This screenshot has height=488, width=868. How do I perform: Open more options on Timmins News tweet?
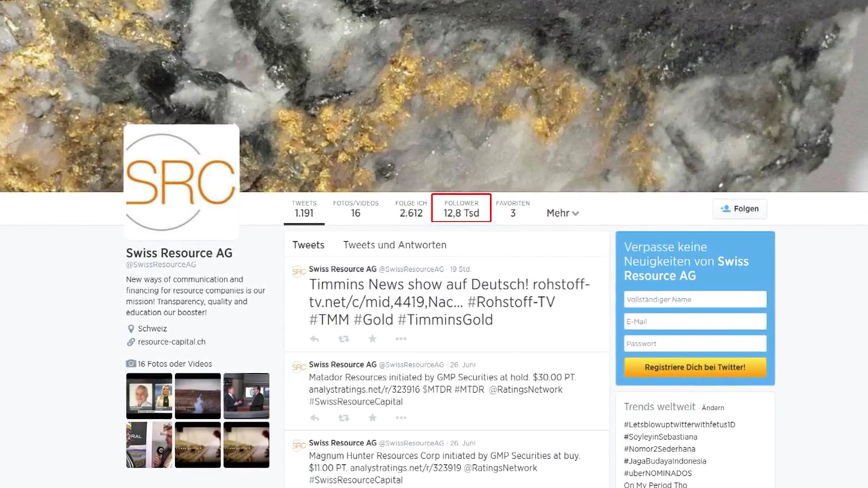click(401, 339)
